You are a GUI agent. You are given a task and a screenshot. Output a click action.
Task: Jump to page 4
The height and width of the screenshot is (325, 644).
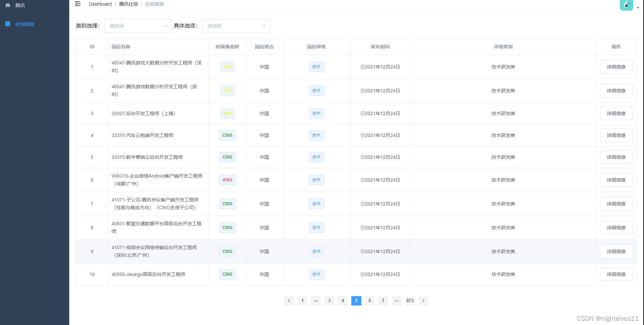pos(343,300)
